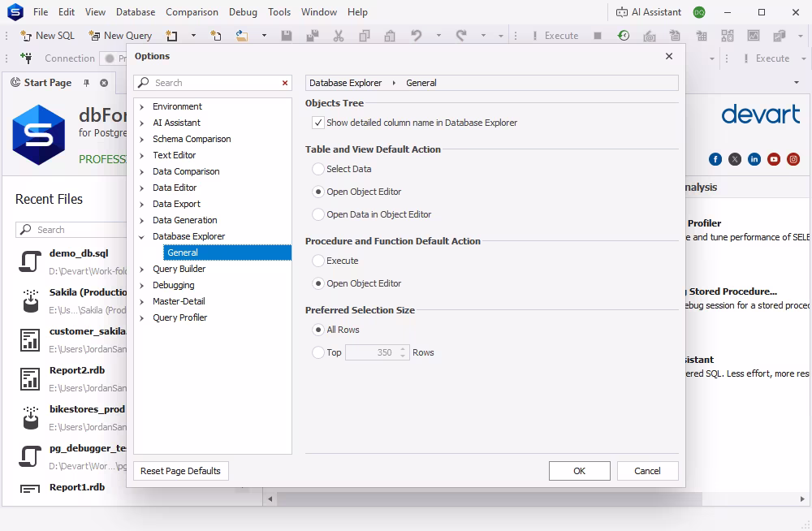Open the demo_db.sql recent file
This screenshot has height=531, width=812.
tap(72, 261)
